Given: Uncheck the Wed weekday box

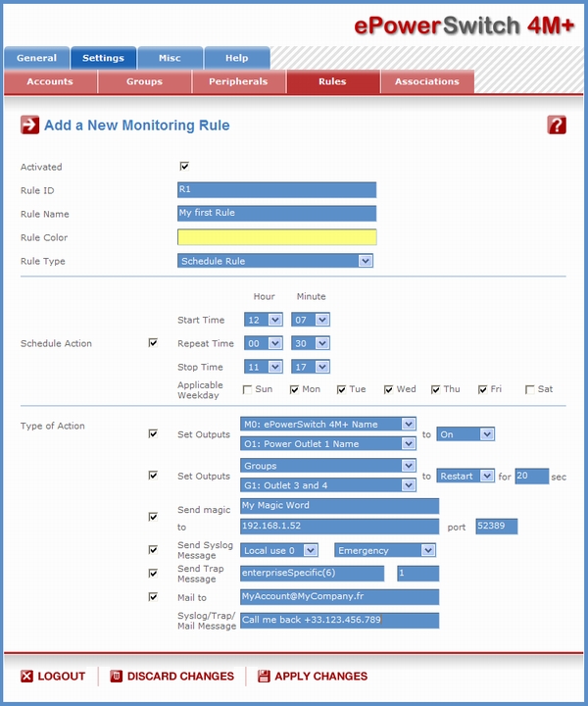Looking at the screenshot, I should 389,389.
